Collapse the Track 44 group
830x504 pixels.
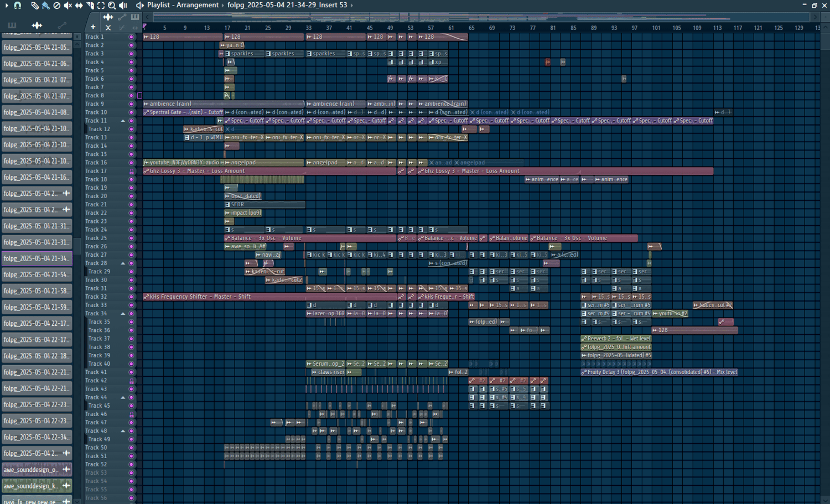coord(123,397)
